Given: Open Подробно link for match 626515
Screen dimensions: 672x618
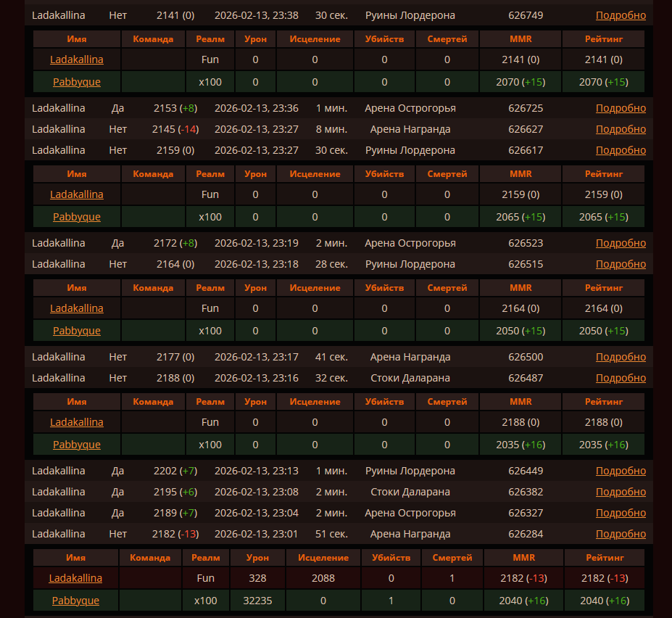Looking at the screenshot, I should click(x=621, y=264).
